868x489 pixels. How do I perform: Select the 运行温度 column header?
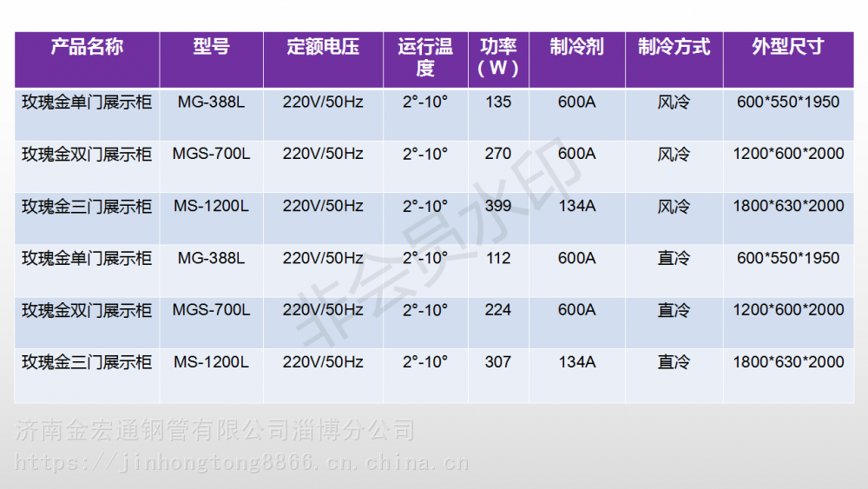425,57
